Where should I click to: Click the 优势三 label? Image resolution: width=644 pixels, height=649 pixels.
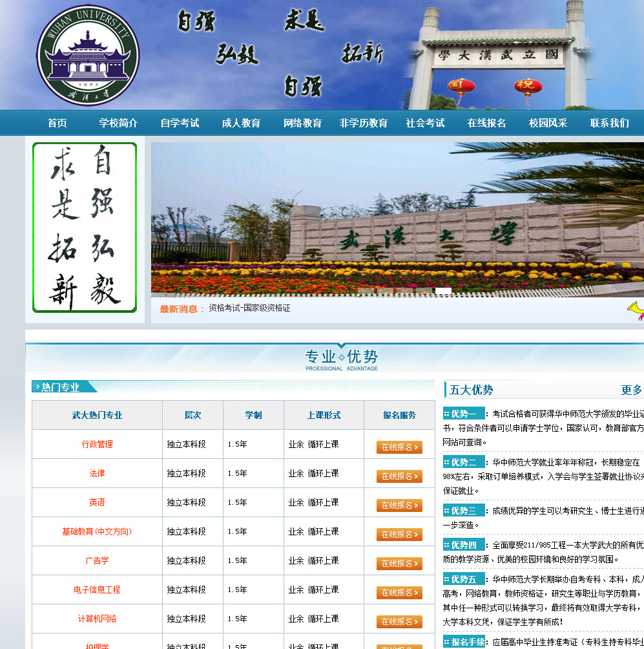(464, 510)
